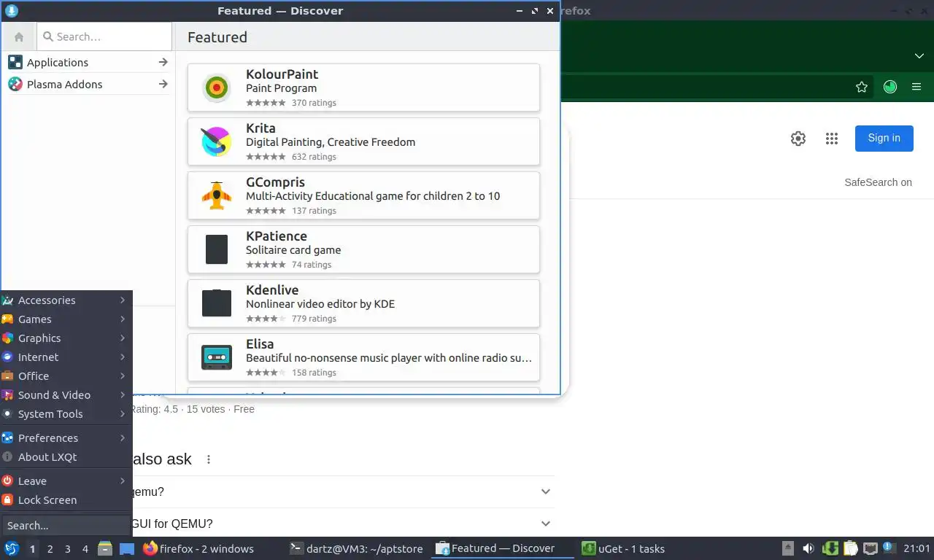Open the Internet menu category
Screen dimensions: 934x560
click(66, 357)
